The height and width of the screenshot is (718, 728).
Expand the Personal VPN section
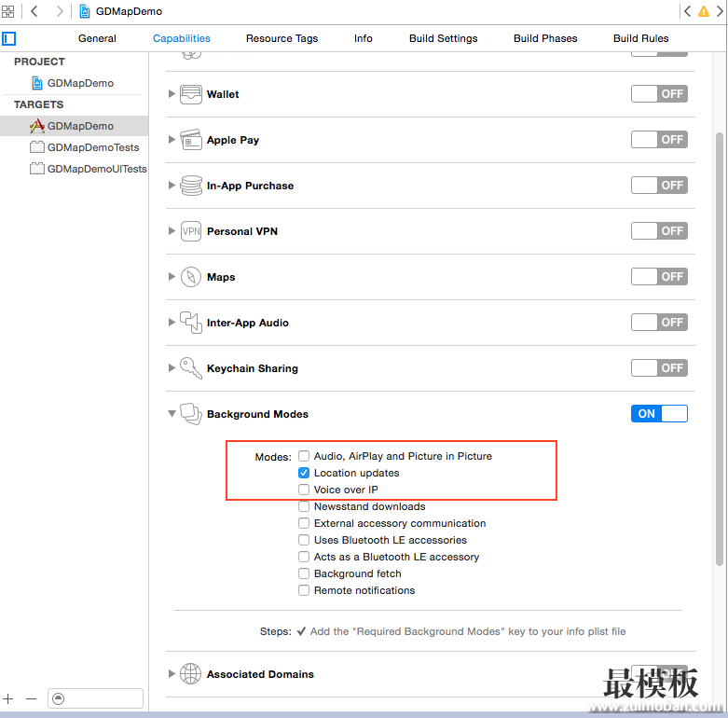pos(172,231)
